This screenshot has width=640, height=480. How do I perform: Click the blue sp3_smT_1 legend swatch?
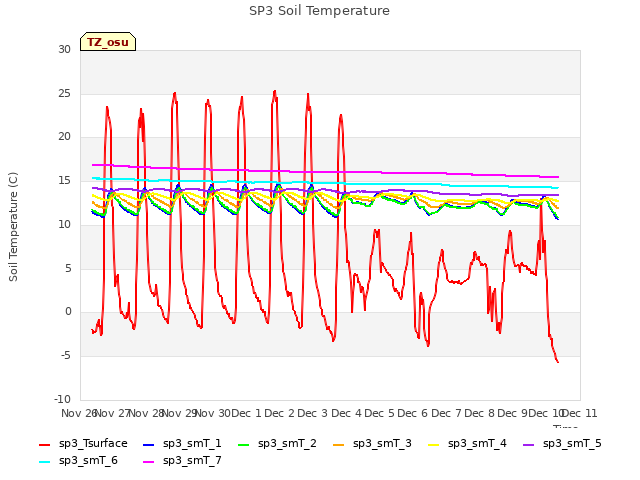[149, 444]
